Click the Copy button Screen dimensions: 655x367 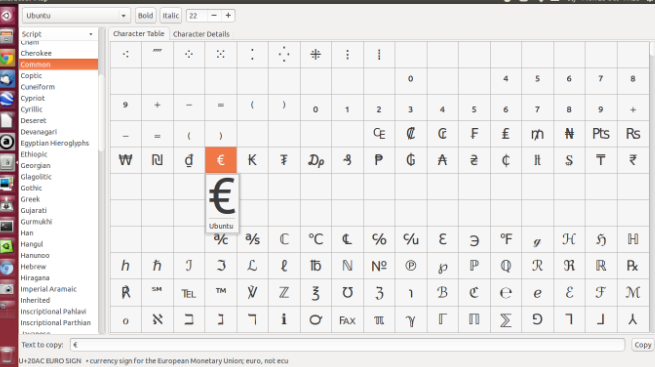coord(642,345)
